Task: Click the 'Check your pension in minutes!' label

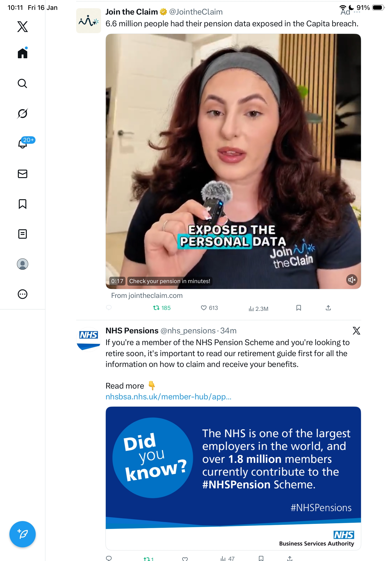Action: click(170, 281)
